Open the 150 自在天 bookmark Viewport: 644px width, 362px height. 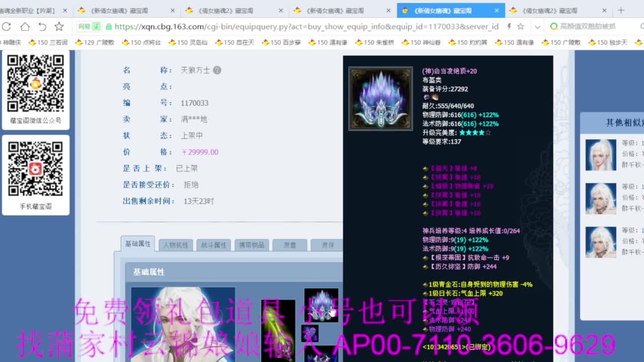[234, 43]
